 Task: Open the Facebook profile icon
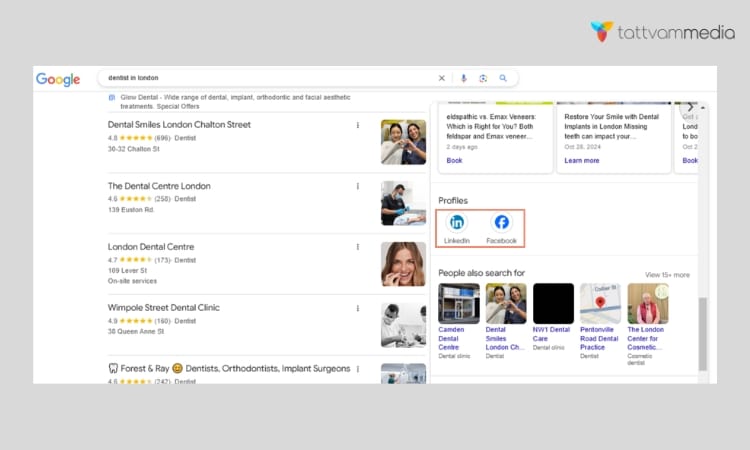pos(501,222)
